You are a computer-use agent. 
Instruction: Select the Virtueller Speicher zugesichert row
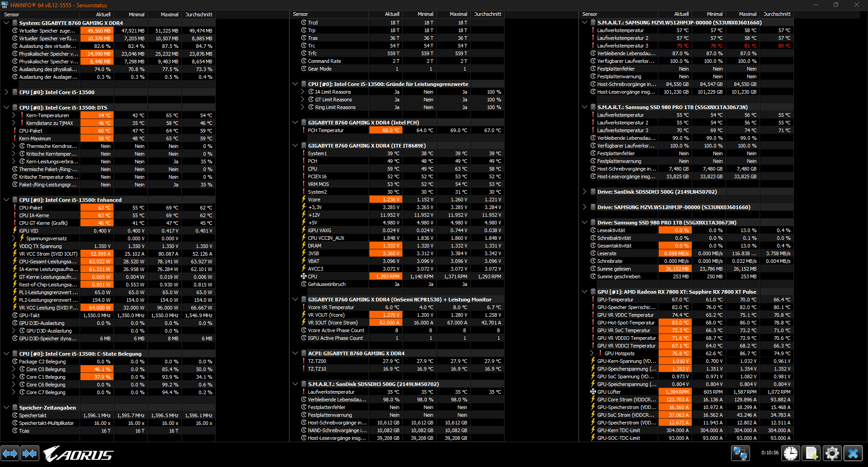point(108,30)
